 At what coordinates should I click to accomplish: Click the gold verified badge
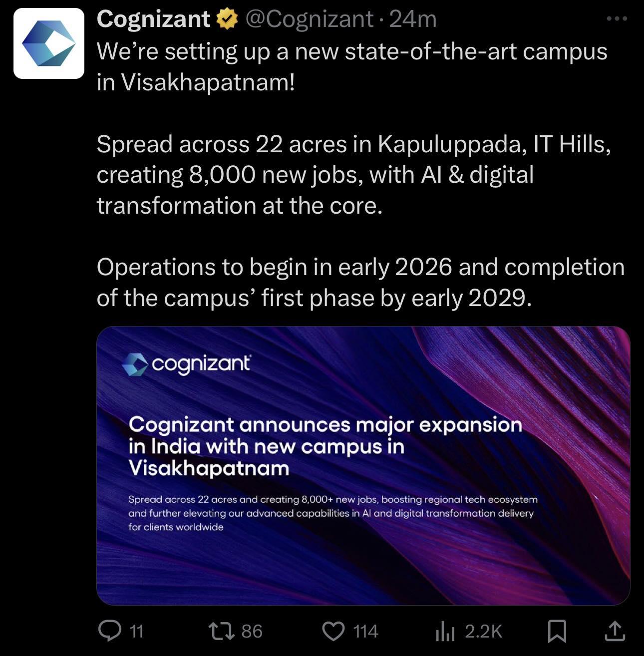click(227, 19)
